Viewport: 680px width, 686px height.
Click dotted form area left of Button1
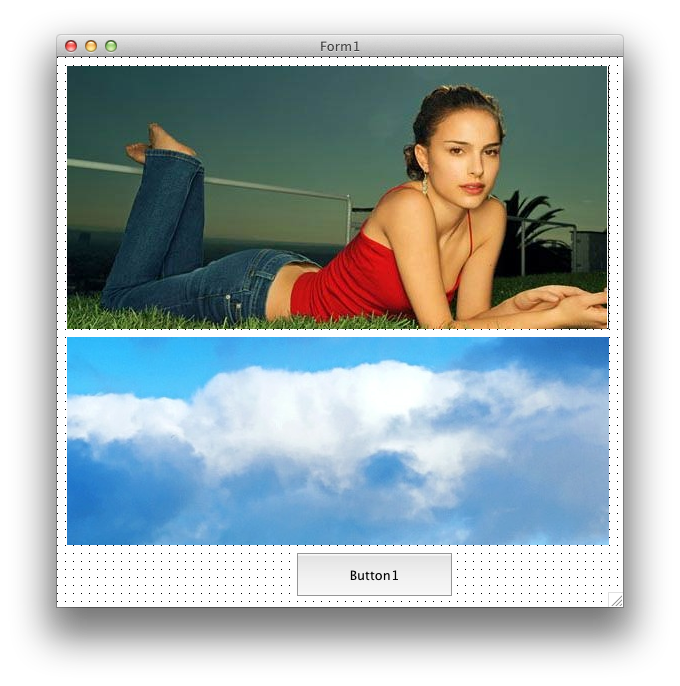(180, 576)
